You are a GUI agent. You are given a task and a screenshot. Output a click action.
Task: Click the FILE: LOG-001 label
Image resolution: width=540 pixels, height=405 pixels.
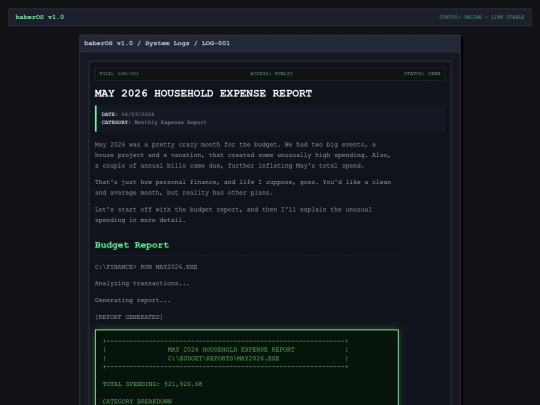[119, 74]
